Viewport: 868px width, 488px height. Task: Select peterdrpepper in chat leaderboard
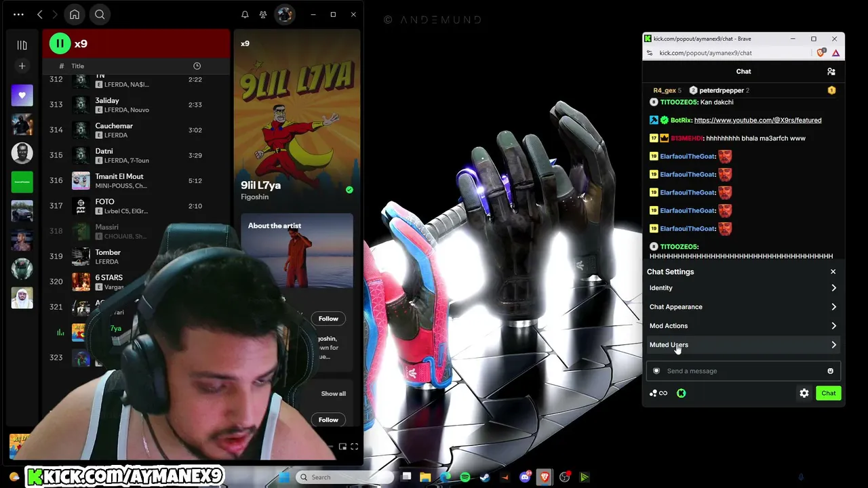pyautogui.click(x=719, y=90)
